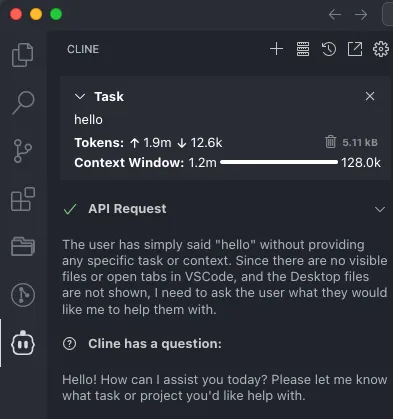This screenshot has height=419, width=393.
Task: Go forward with right arrow
Action: click(361, 14)
